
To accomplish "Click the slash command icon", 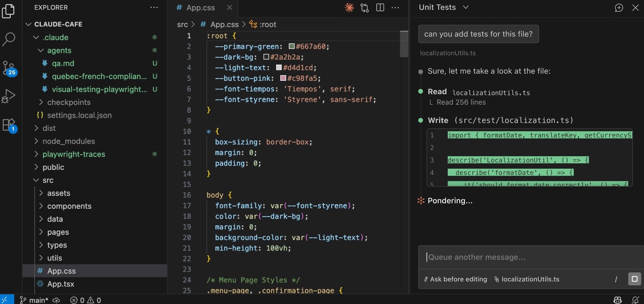I will (616, 279).
